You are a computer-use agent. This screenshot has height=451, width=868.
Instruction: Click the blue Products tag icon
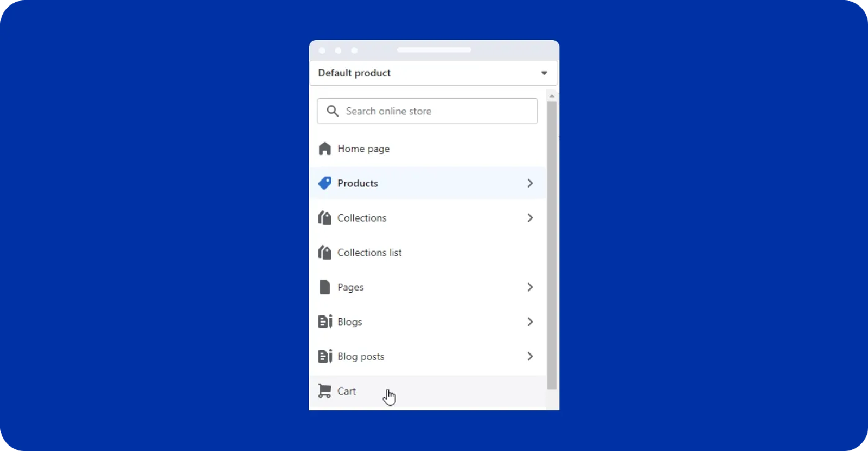(324, 183)
